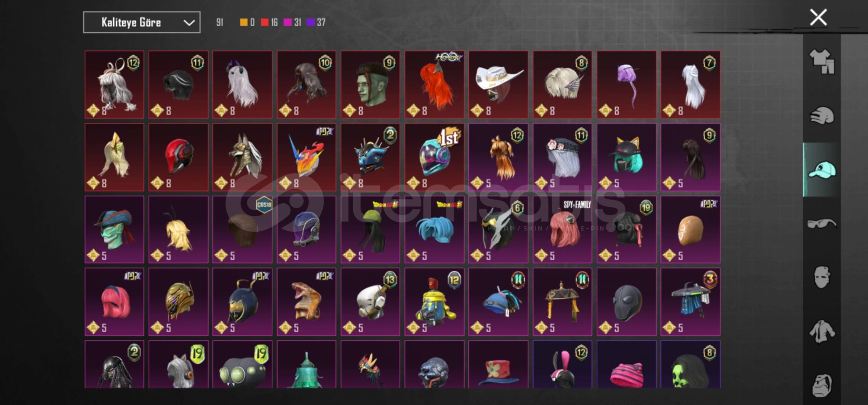Filter by the pink quality swatch
Viewport: 868px width, 405px height.
tap(288, 22)
